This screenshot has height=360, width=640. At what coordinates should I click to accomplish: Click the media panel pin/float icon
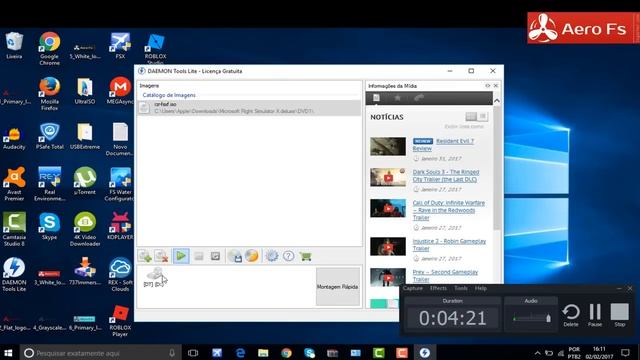487,86
